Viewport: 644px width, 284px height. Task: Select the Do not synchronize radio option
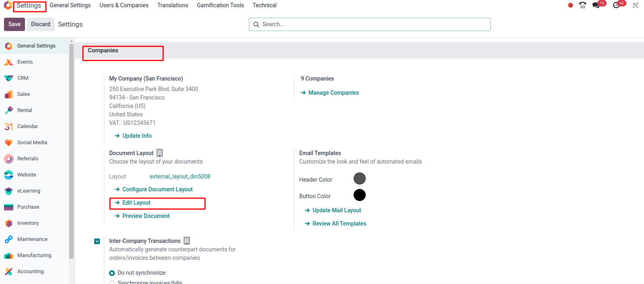tap(112, 273)
